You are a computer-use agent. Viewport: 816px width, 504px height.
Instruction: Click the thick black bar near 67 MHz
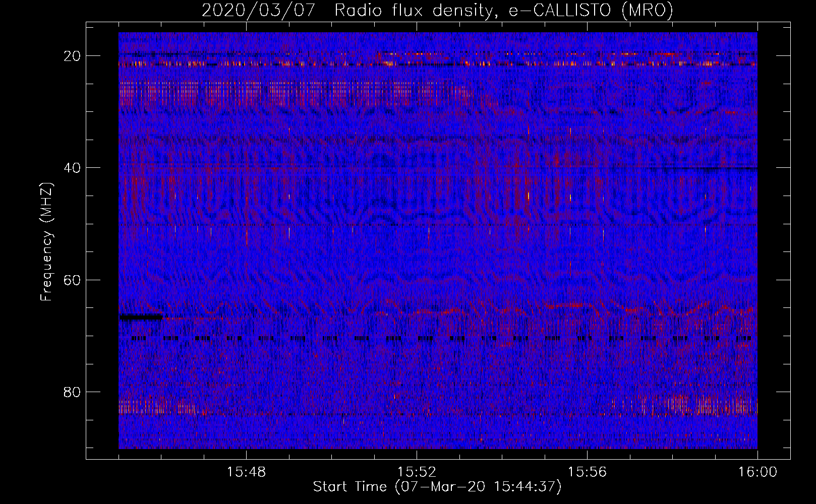(x=141, y=317)
